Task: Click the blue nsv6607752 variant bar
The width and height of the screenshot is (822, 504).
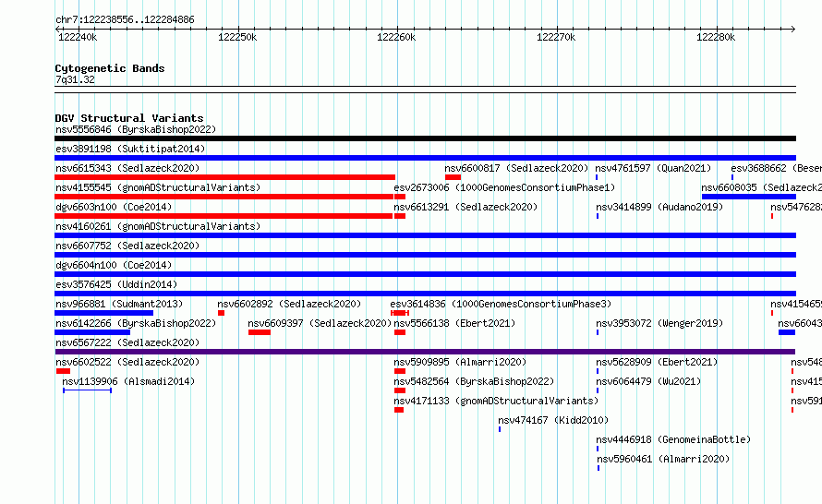Action: pyautogui.click(x=425, y=255)
